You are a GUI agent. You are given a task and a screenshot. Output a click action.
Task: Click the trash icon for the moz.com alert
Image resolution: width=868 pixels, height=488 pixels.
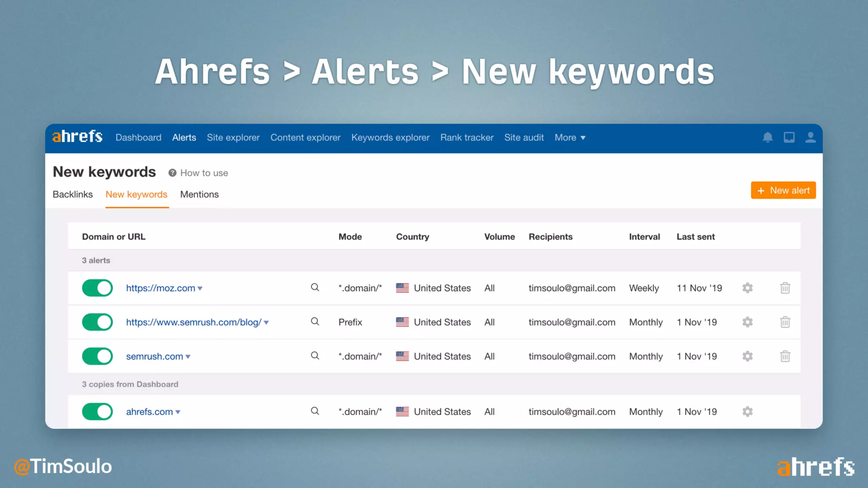click(785, 288)
